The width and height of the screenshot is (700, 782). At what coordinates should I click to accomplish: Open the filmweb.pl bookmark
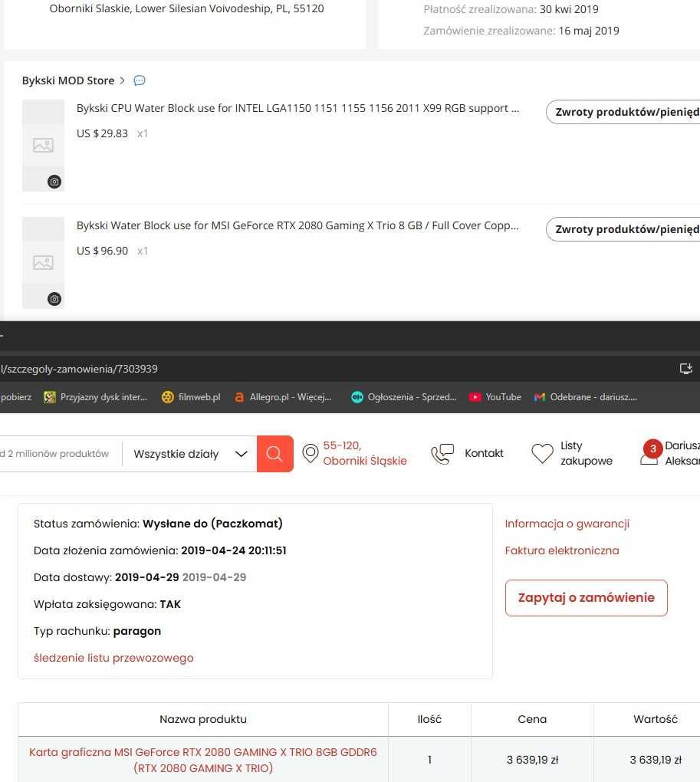point(191,397)
